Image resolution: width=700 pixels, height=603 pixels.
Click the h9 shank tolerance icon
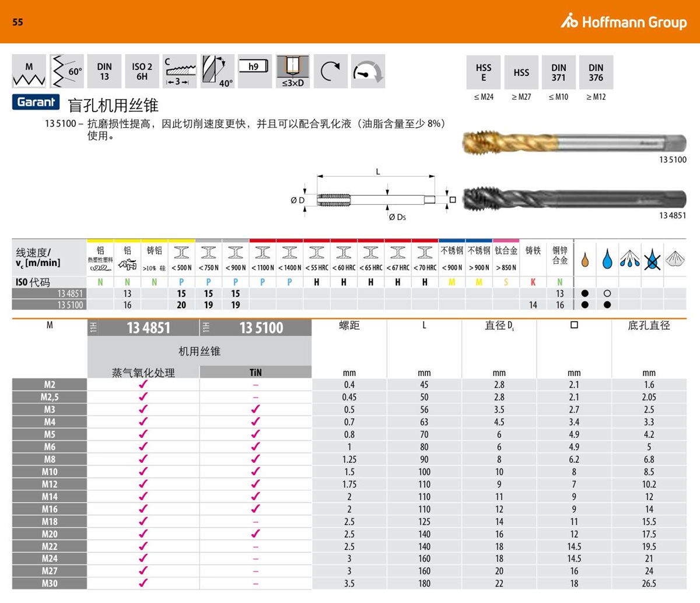click(255, 71)
